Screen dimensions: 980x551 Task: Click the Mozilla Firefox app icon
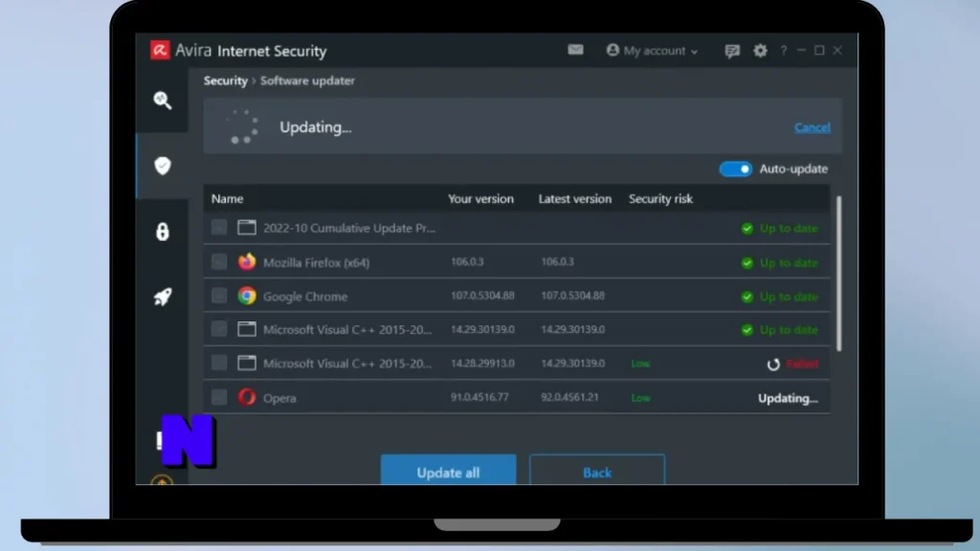(247, 262)
